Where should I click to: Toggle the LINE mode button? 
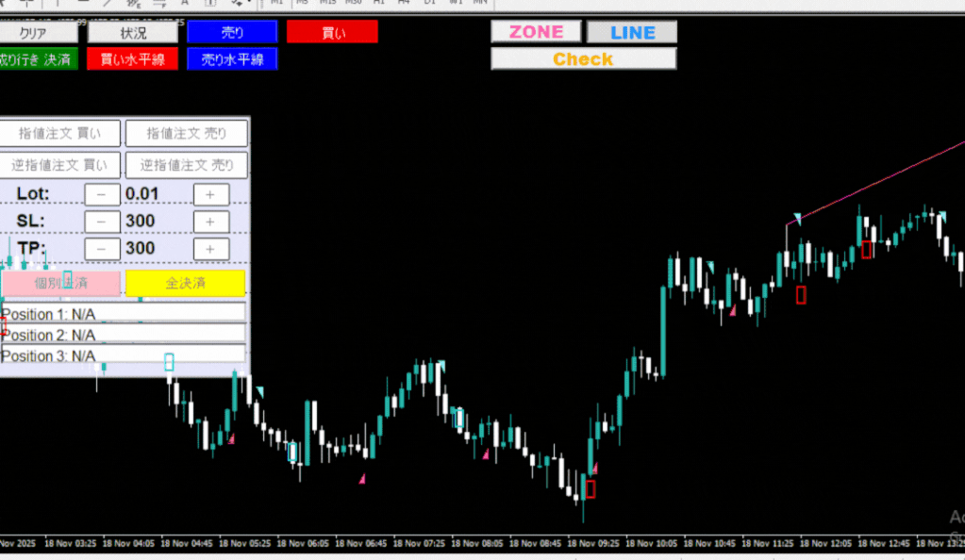[x=632, y=32]
